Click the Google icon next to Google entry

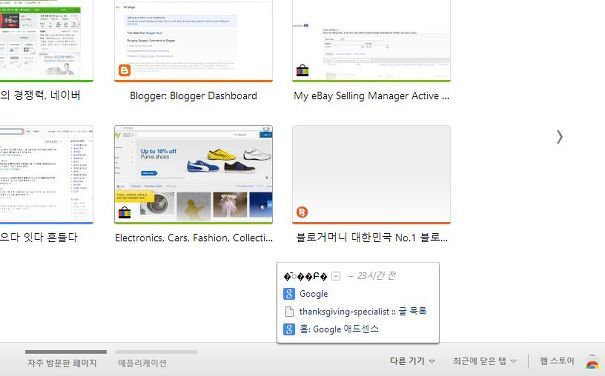click(x=289, y=294)
